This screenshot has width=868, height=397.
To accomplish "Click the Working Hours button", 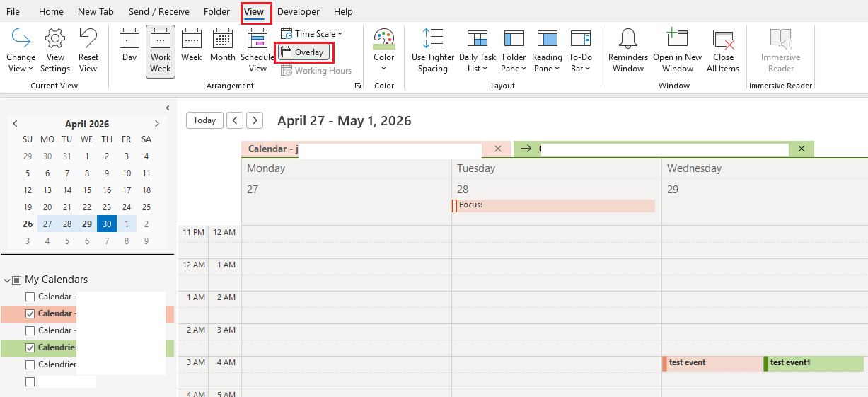I will pos(316,70).
